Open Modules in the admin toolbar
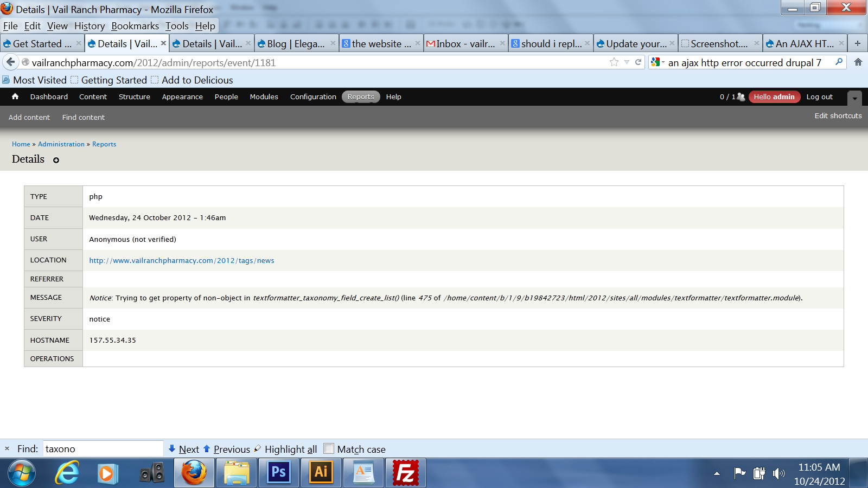The height and width of the screenshot is (488, 868). tap(264, 97)
